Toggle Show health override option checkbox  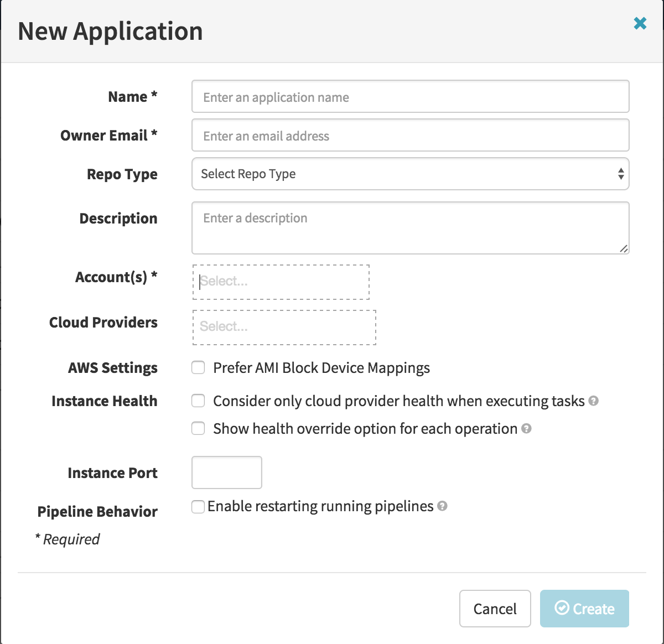(198, 429)
